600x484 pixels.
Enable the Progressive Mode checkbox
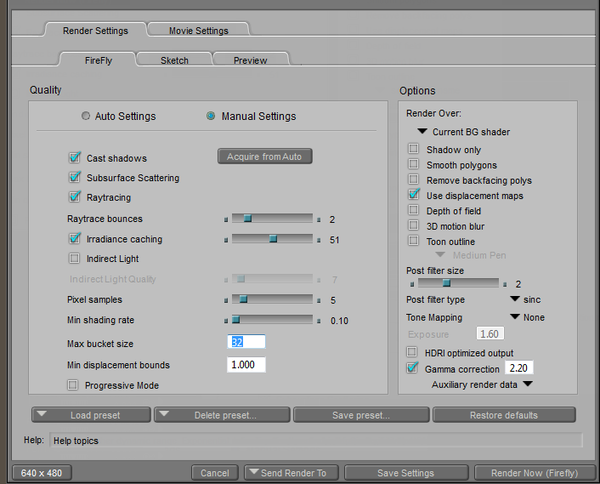(73, 385)
